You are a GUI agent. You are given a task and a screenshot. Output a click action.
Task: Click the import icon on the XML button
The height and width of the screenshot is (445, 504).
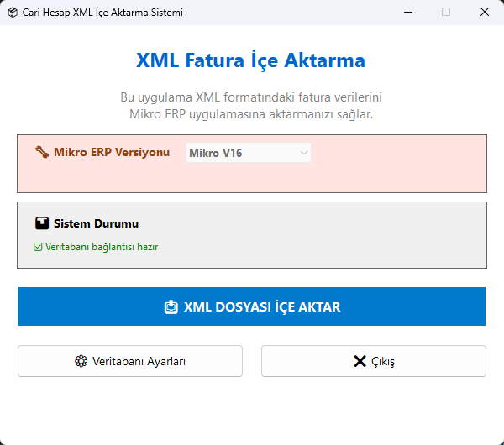click(171, 307)
